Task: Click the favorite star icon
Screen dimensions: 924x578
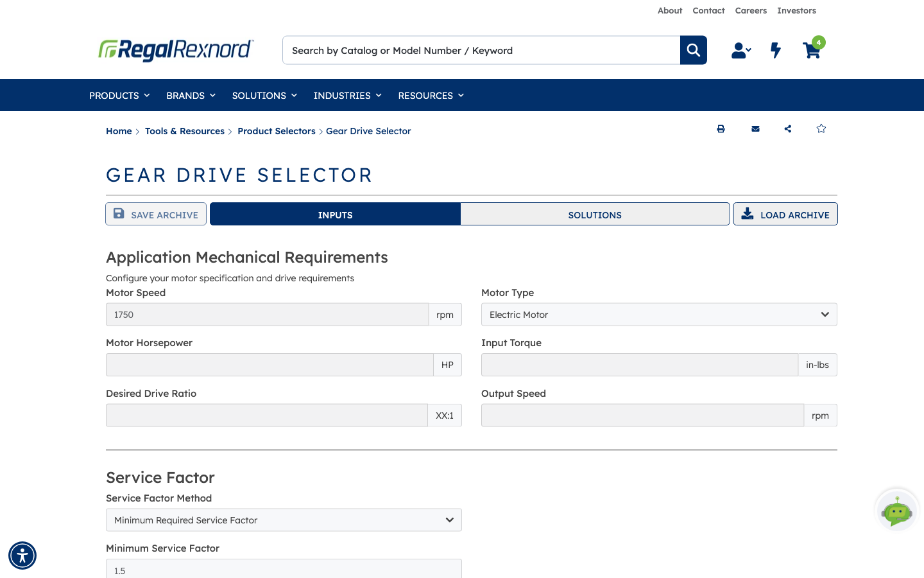Action: [x=821, y=129]
